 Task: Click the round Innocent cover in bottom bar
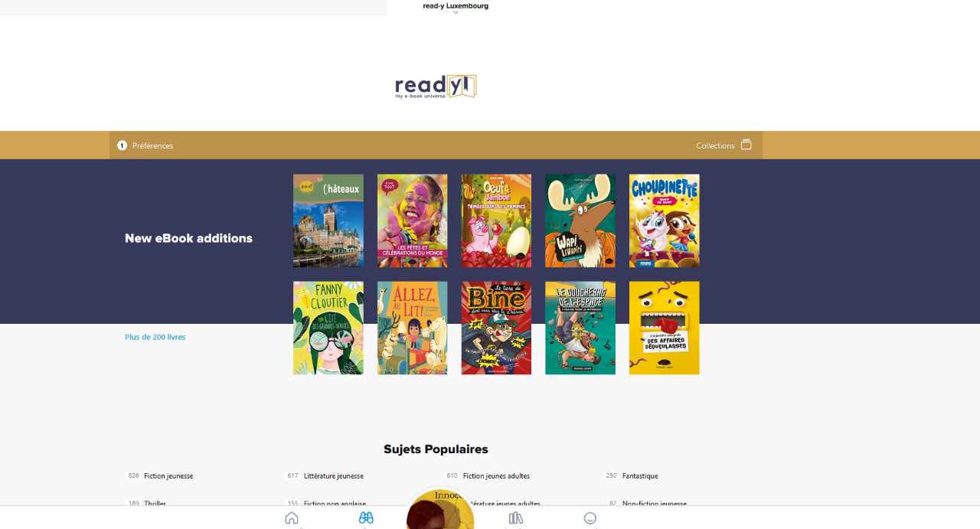coord(440,510)
